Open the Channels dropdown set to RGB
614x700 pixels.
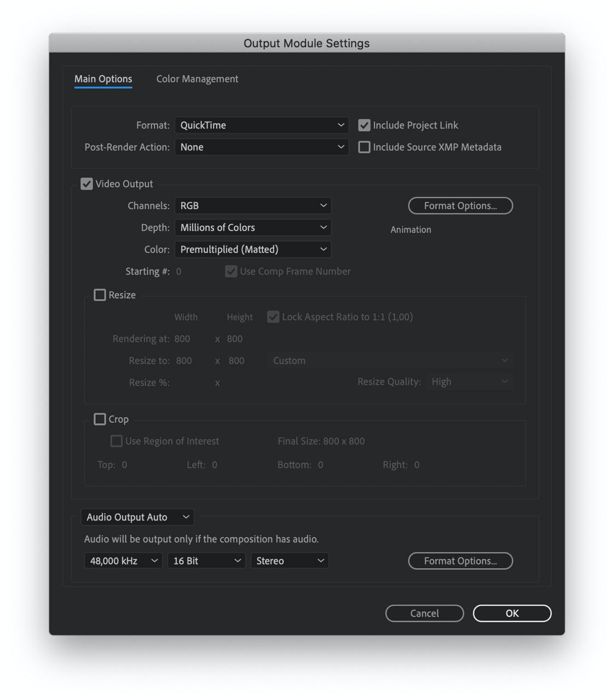[253, 206]
